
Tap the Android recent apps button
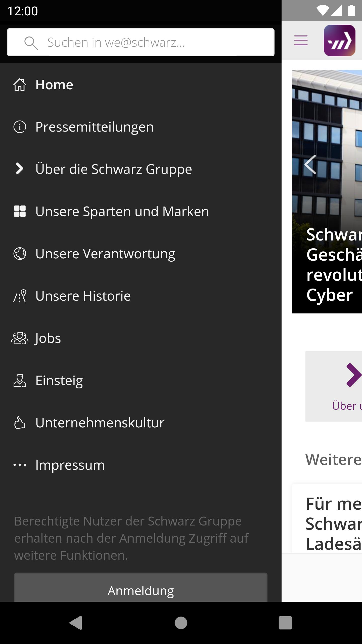click(285, 623)
